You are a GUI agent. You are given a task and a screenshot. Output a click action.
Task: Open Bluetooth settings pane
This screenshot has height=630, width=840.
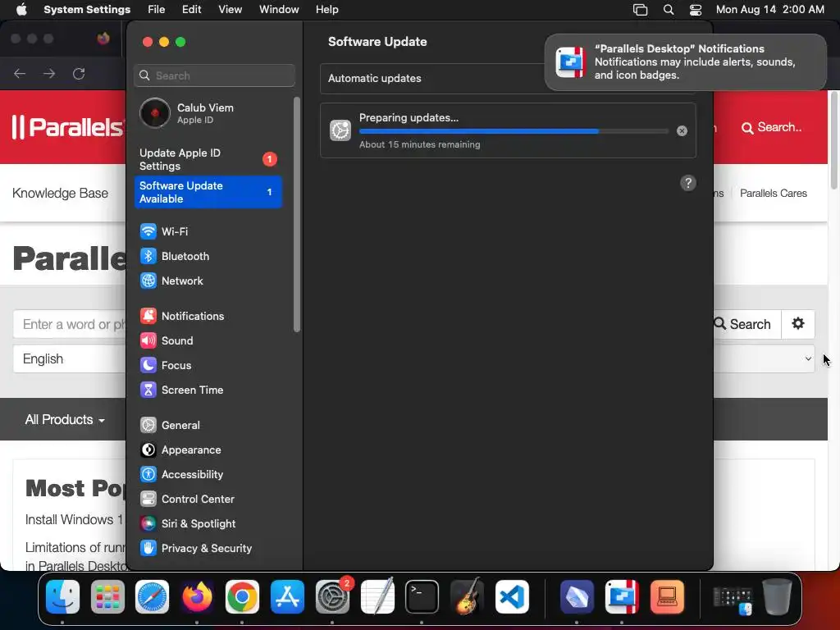[x=208, y=256]
